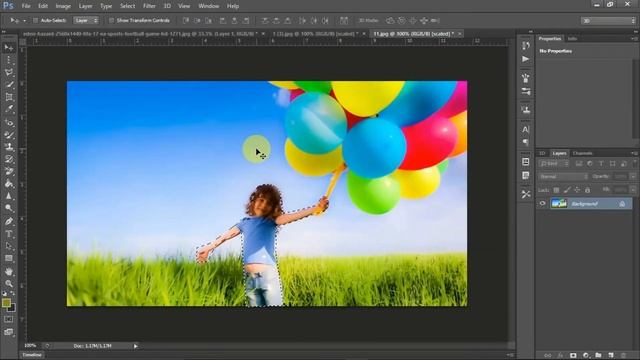Image resolution: width=640 pixels, height=360 pixels.
Task: Select the Path Selection tool
Action: [x=9, y=246]
